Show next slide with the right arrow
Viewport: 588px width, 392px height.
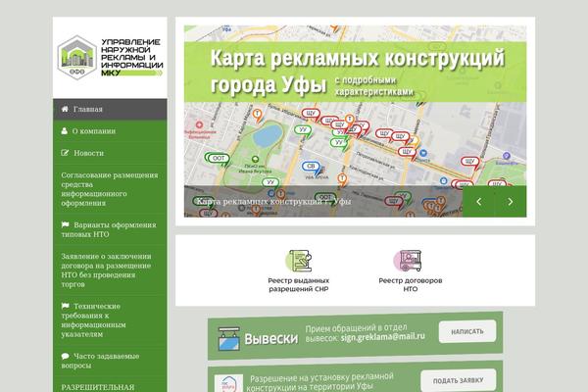pyautogui.click(x=511, y=202)
